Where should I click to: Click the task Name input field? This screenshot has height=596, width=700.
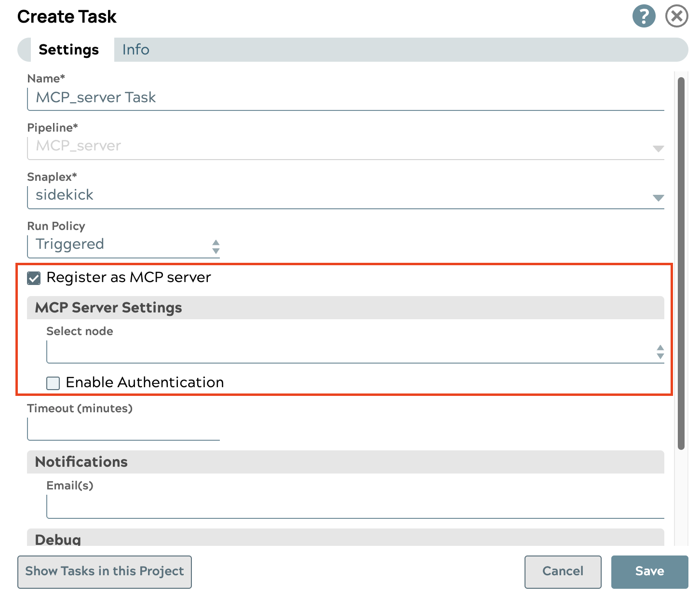pyautogui.click(x=345, y=98)
